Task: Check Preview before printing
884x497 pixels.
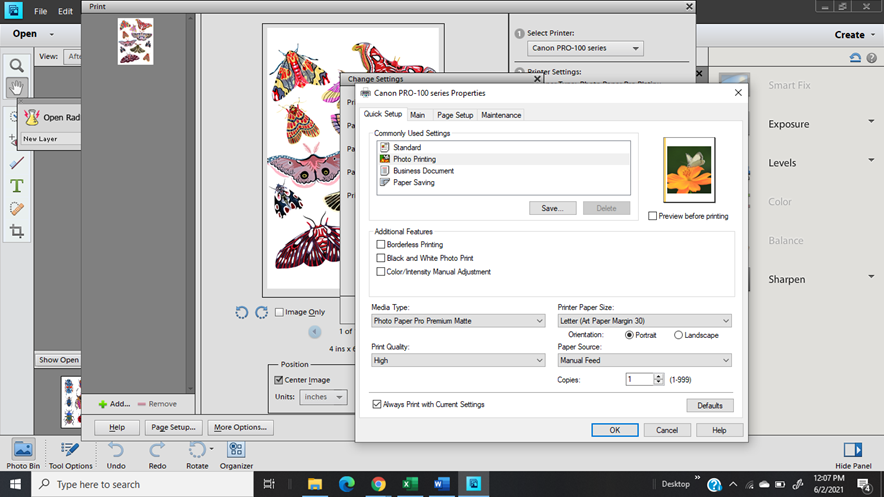Action: click(652, 216)
